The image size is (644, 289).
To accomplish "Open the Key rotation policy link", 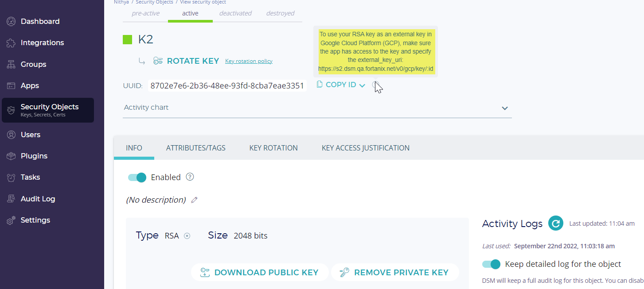I will coord(249,61).
